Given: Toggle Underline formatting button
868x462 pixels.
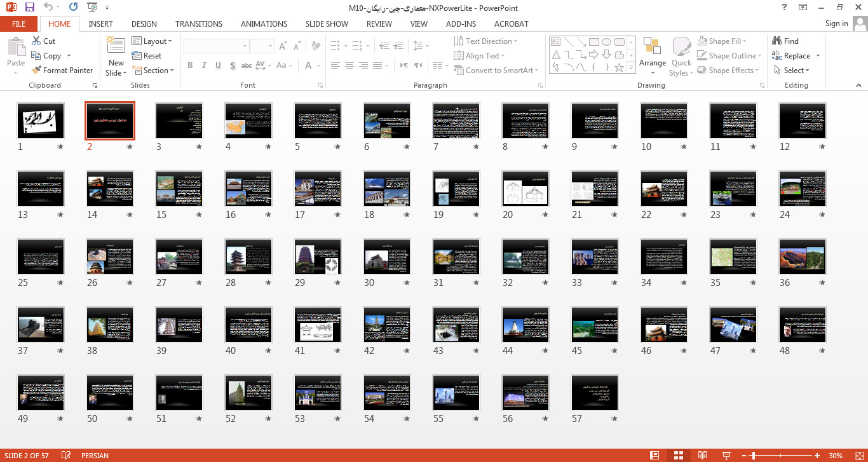Looking at the screenshot, I should click(x=218, y=65).
